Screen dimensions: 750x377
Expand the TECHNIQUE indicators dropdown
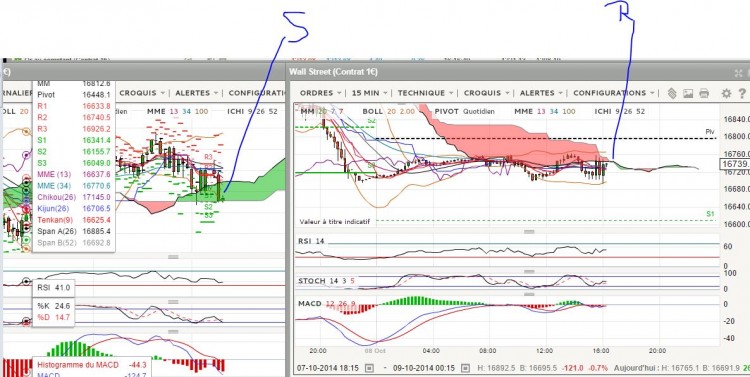425,93
